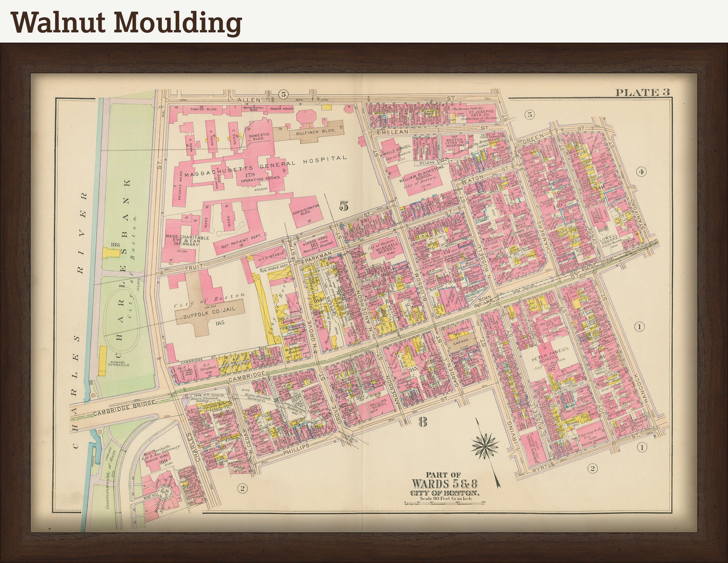Click the Operating Rooms label
Viewport: 728px width, 563px height.
[x=260, y=179]
